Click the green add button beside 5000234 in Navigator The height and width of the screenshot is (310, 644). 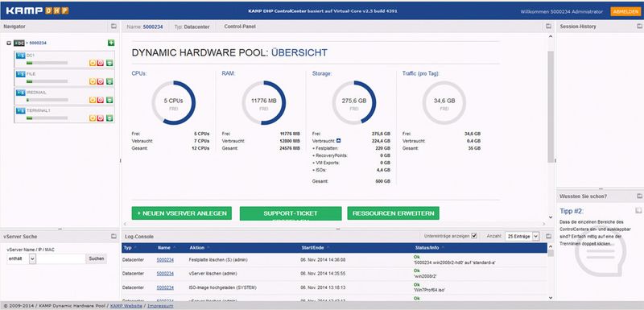pos(111,43)
